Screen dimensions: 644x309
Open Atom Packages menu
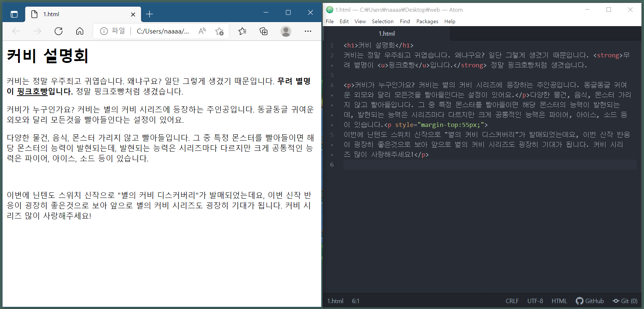[427, 21]
